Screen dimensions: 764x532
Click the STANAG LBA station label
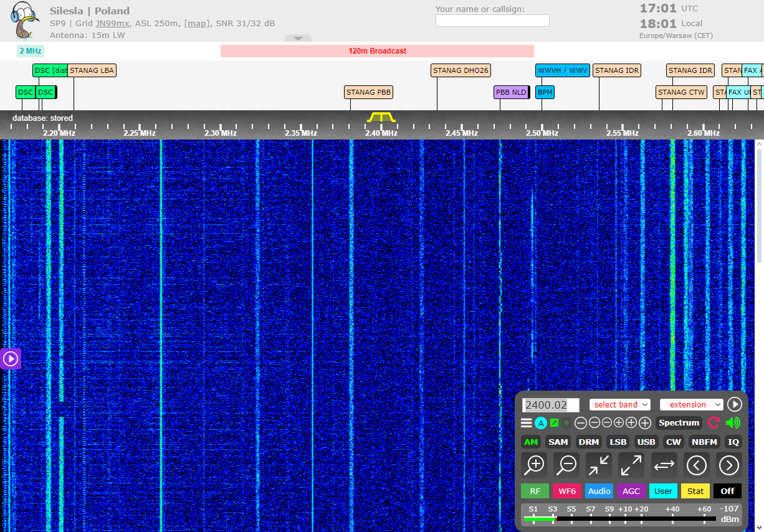(x=92, y=70)
